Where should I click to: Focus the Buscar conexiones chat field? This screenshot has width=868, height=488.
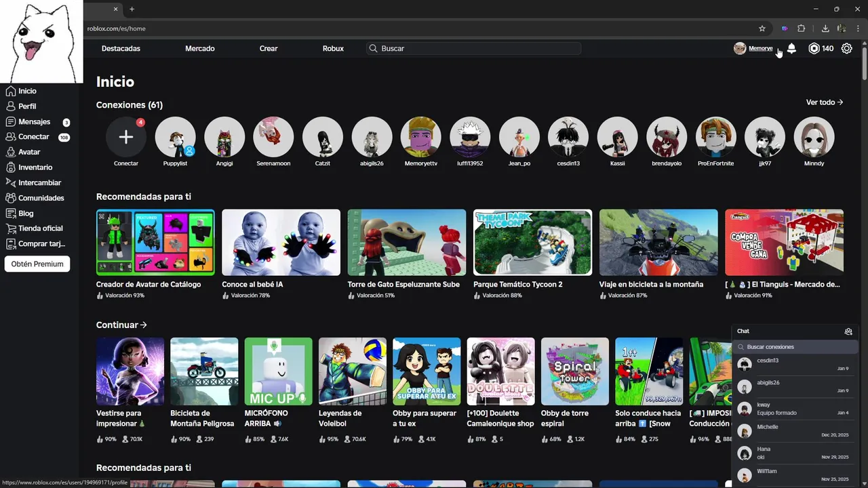pos(795,347)
